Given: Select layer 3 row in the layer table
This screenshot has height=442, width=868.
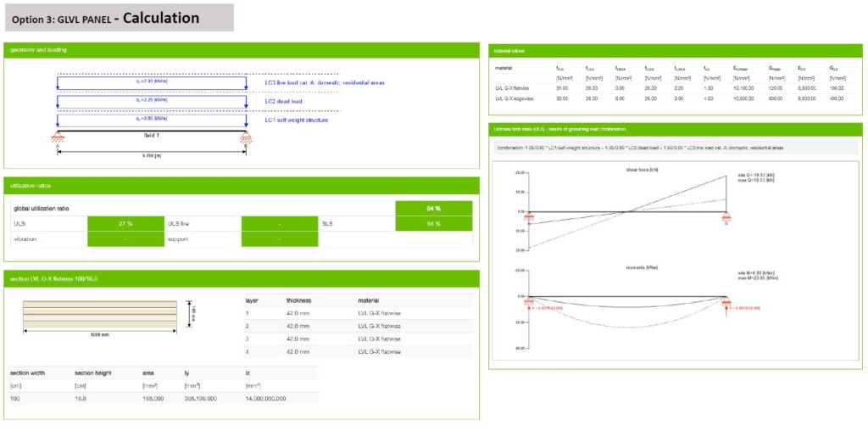Looking at the screenshot, I should click(357, 338).
